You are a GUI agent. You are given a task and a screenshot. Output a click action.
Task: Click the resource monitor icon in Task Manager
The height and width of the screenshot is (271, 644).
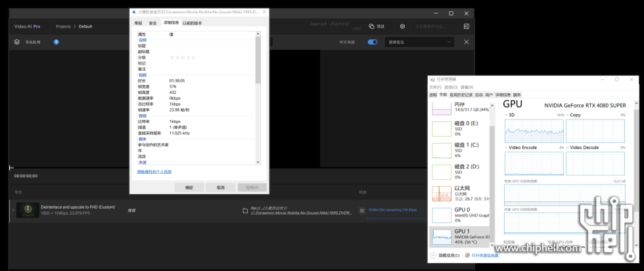coord(467,255)
